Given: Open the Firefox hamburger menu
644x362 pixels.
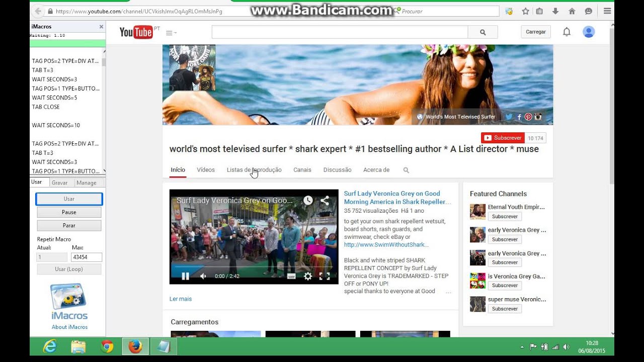Looking at the screenshot, I should coord(607,11).
